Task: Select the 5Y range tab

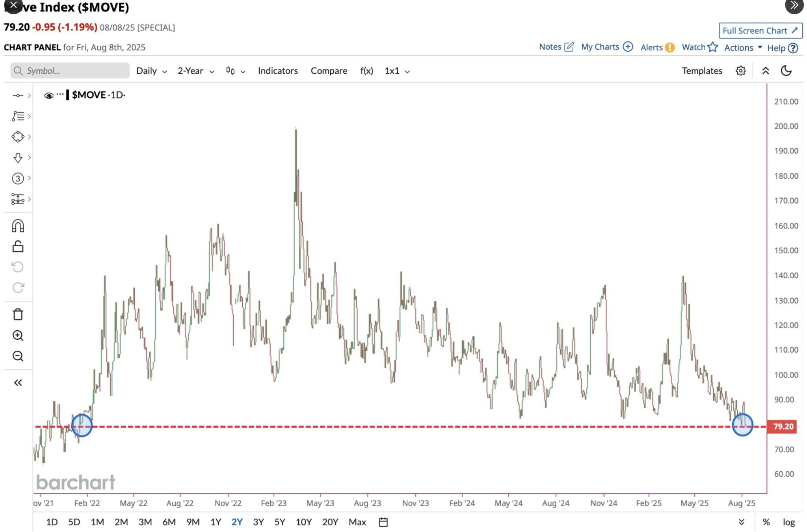Action: coord(280,522)
